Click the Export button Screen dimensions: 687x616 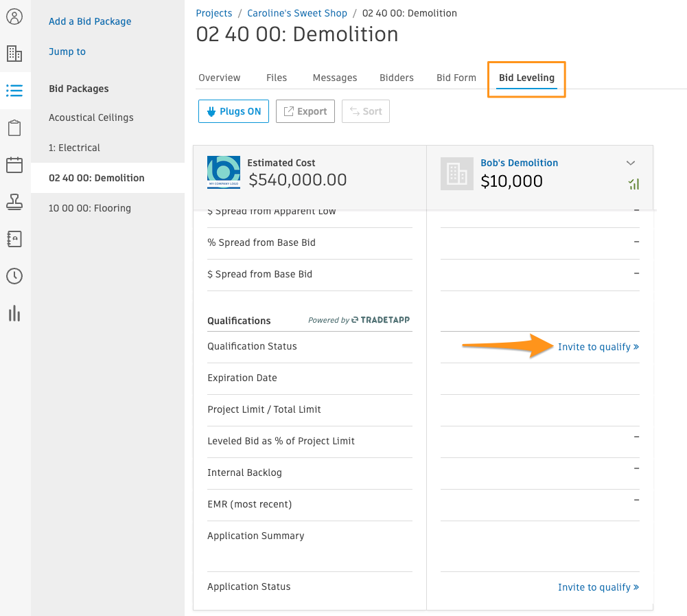tap(305, 111)
